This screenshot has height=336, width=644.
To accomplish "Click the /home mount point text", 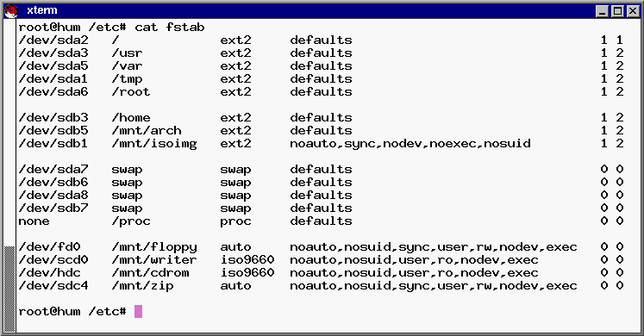I will pyautogui.click(x=131, y=118).
